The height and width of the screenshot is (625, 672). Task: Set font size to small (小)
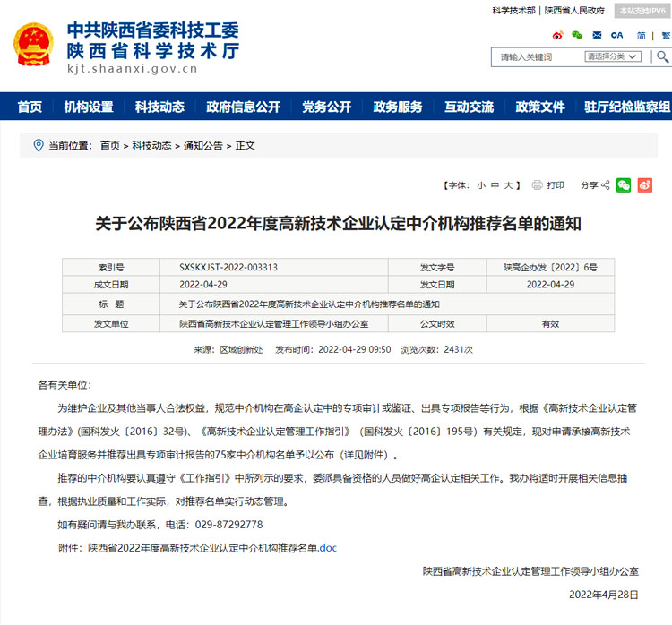click(x=481, y=185)
